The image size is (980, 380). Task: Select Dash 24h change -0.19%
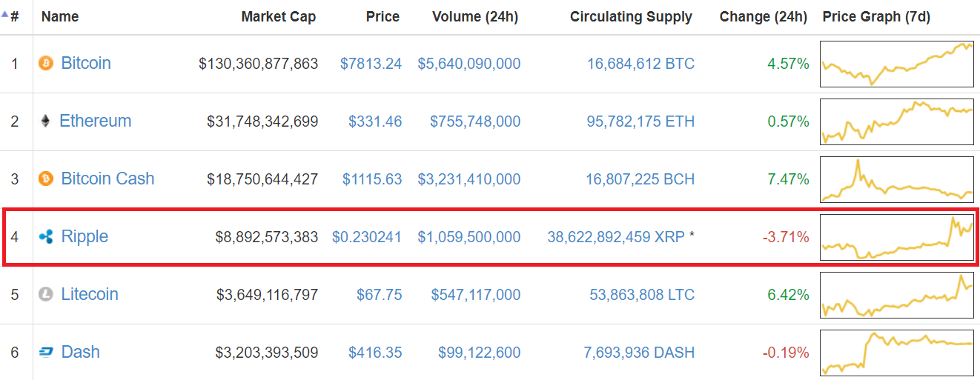(786, 353)
